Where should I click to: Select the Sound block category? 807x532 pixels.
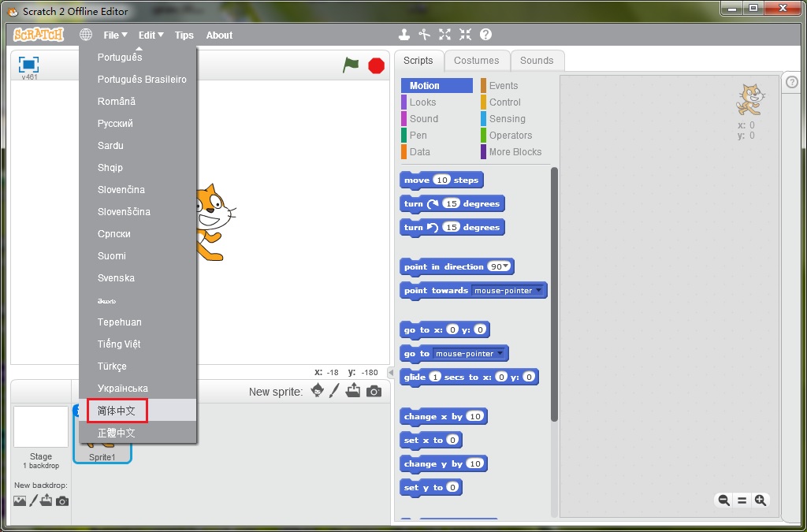(437, 119)
